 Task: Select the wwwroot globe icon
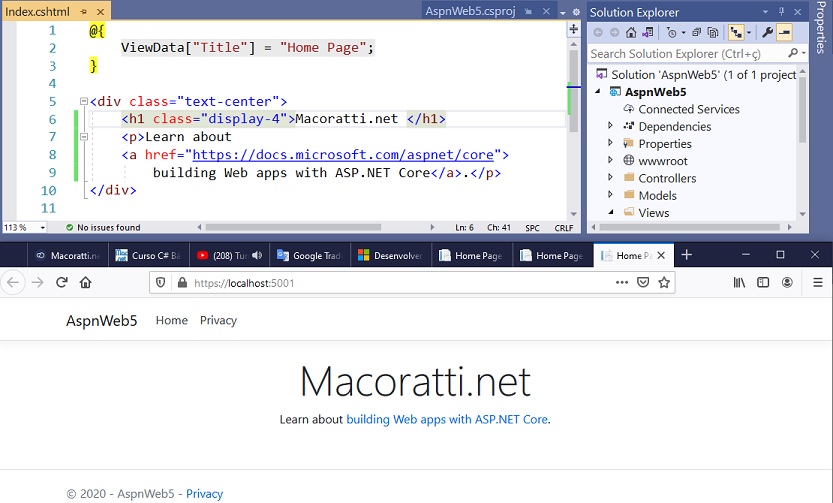pyautogui.click(x=628, y=160)
